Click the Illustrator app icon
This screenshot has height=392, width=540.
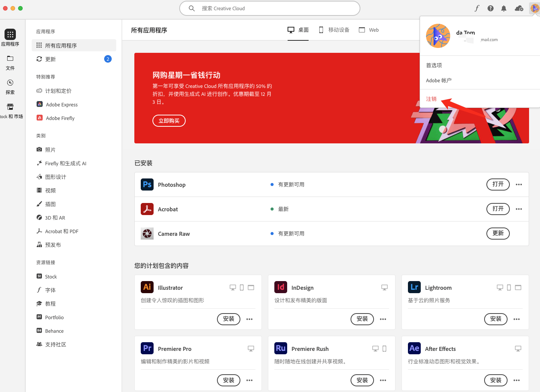pos(147,287)
